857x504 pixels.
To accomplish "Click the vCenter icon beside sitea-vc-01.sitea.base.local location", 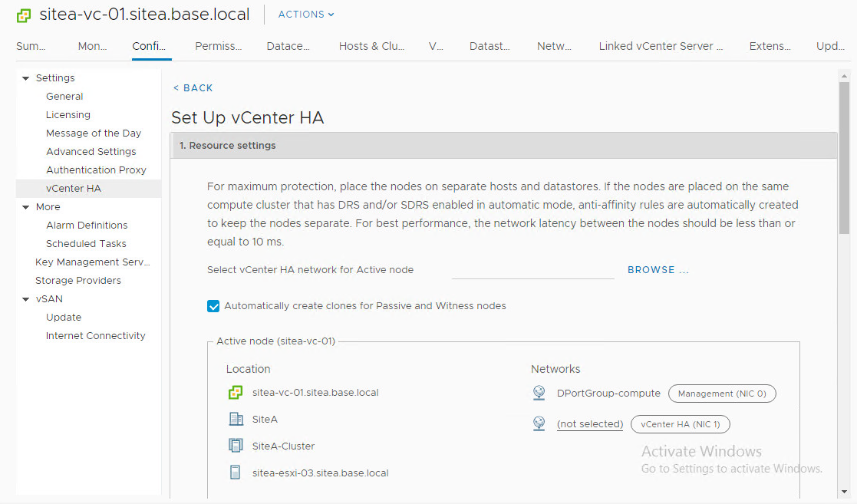I will point(236,393).
